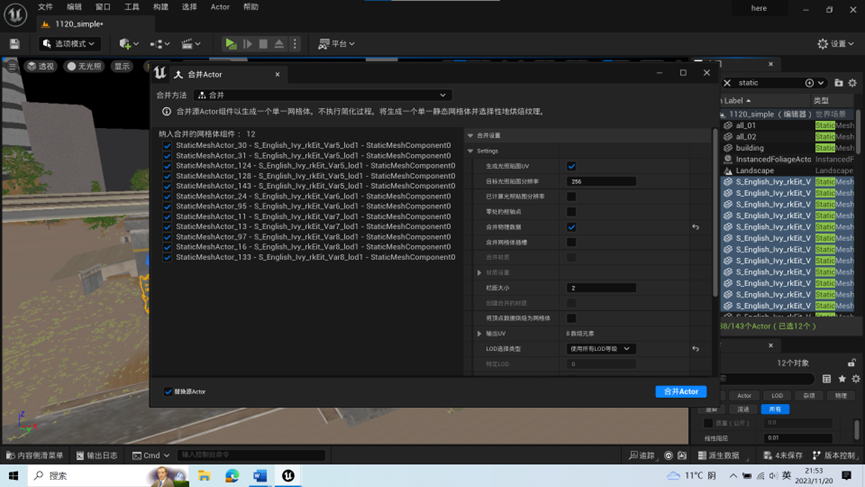
Task: Show favorites with the star icon
Action: 842,378
